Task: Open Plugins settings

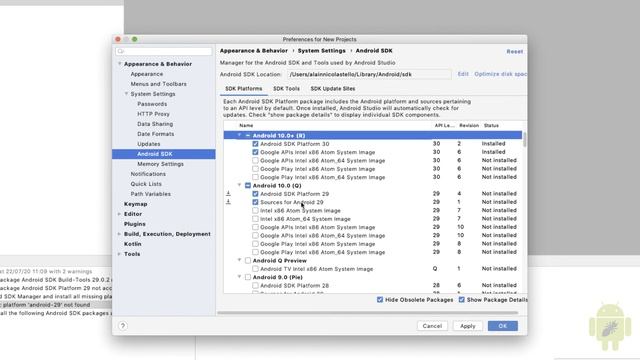Action: [x=135, y=224]
